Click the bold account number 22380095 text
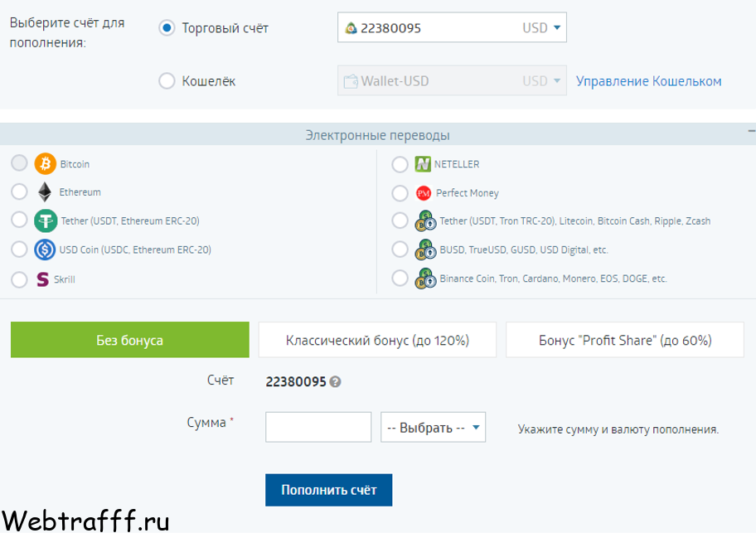 [x=296, y=382]
